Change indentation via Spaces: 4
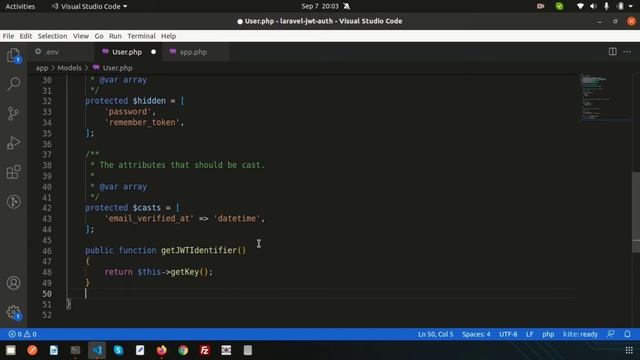Viewport: 640px width, 360px height. coord(476,334)
